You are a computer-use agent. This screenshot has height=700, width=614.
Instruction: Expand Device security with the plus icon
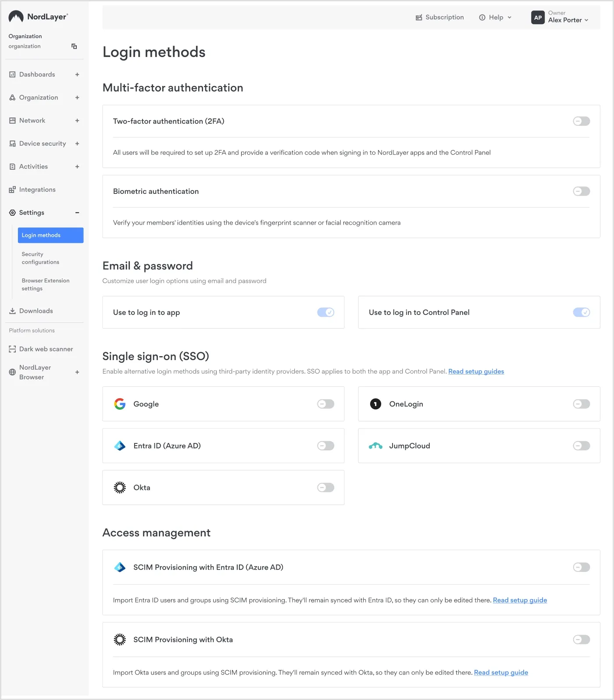pyautogui.click(x=77, y=143)
